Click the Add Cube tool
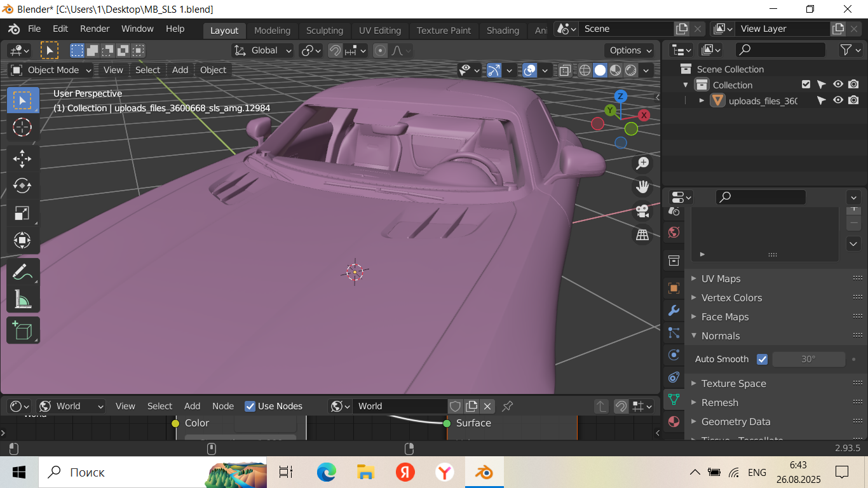This screenshot has height=488, width=868. point(22,330)
